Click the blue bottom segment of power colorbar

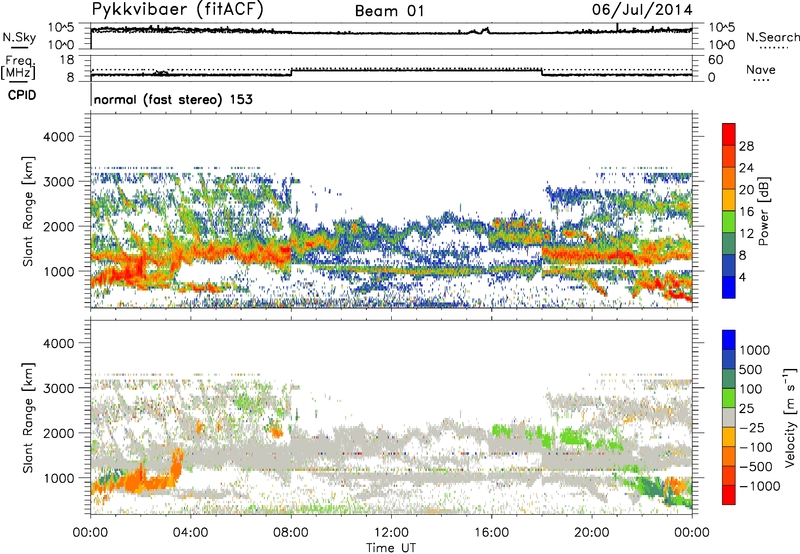pos(729,287)
